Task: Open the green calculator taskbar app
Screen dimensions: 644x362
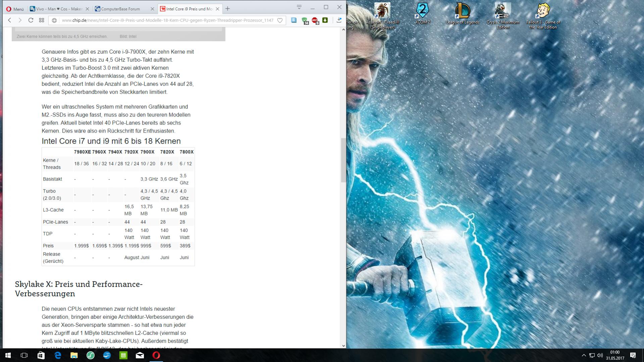Action: 123,355
